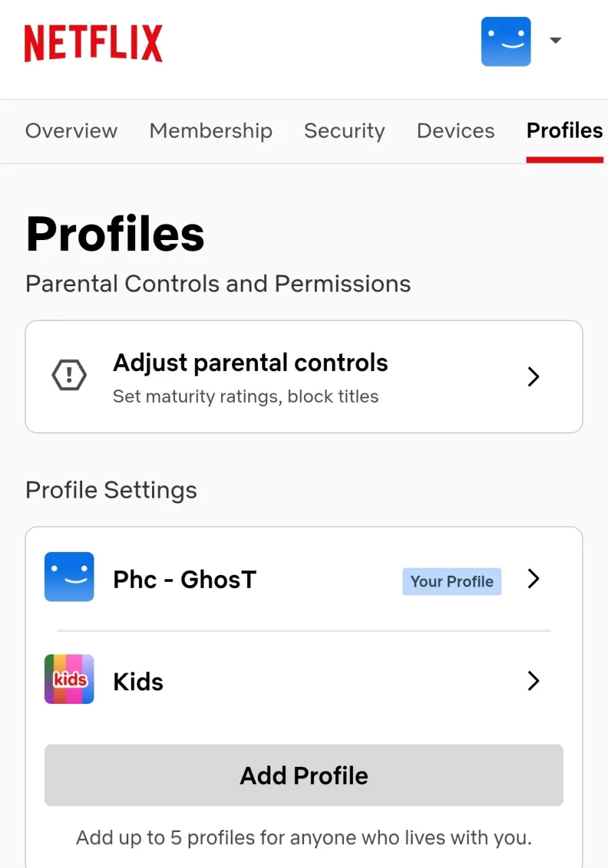Click the Profiles page heading

115,235
